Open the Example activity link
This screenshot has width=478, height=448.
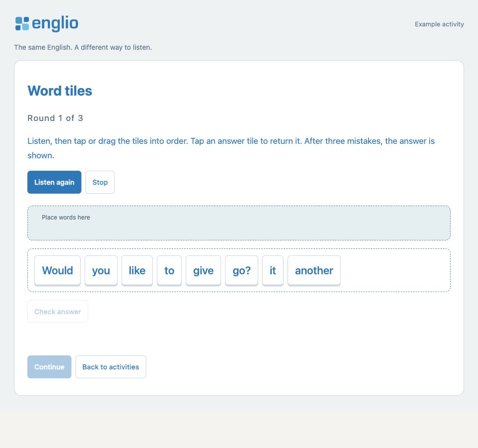pos(439,24)
